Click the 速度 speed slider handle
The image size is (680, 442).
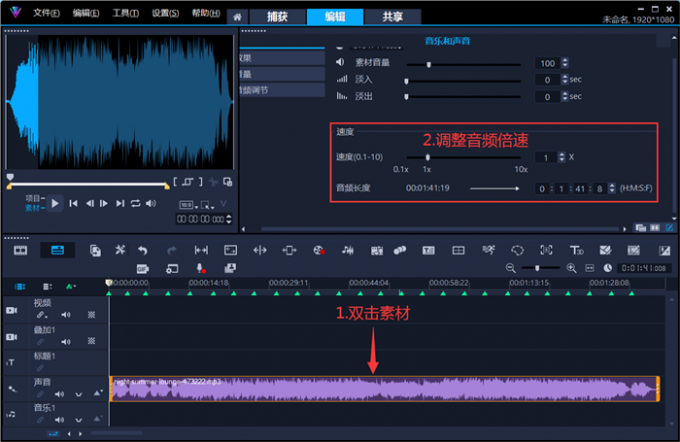[428, 157]
